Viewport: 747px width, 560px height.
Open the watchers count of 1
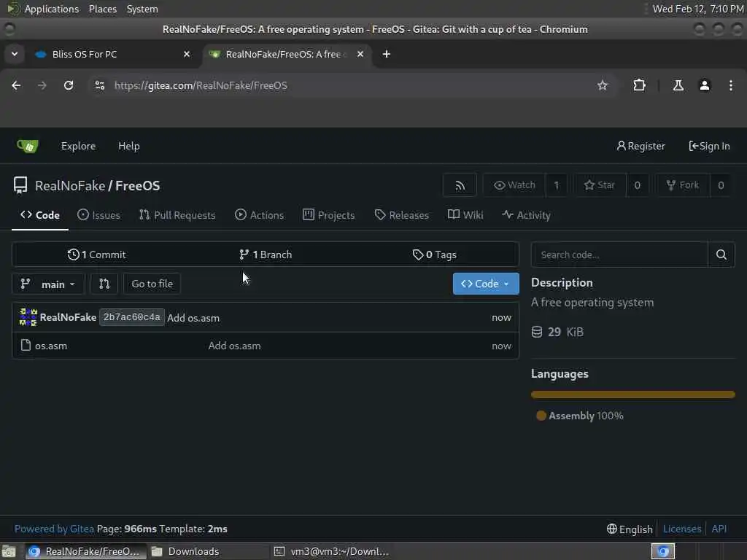pyautogui.click(x=557, y=185)
